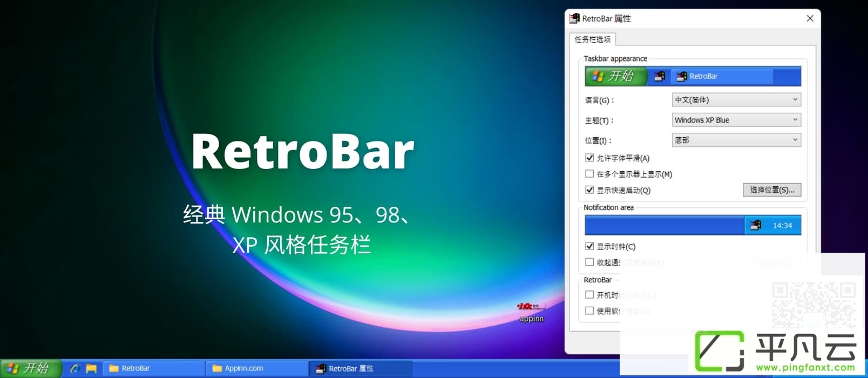Open the 语言 language dropdown

(x=736, y=100)
